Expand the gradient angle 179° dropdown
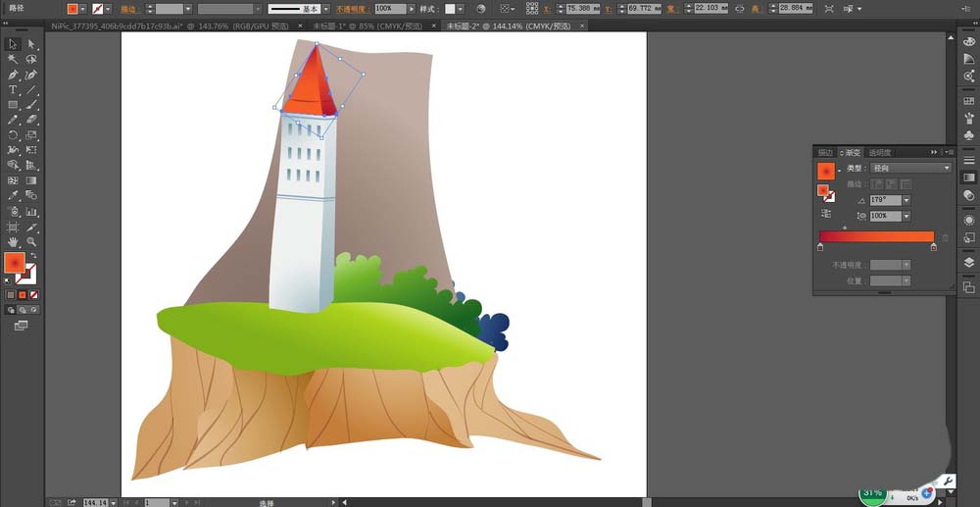This screenshot has height=507, width=980. pyautogui.click(x=906, y=200)
